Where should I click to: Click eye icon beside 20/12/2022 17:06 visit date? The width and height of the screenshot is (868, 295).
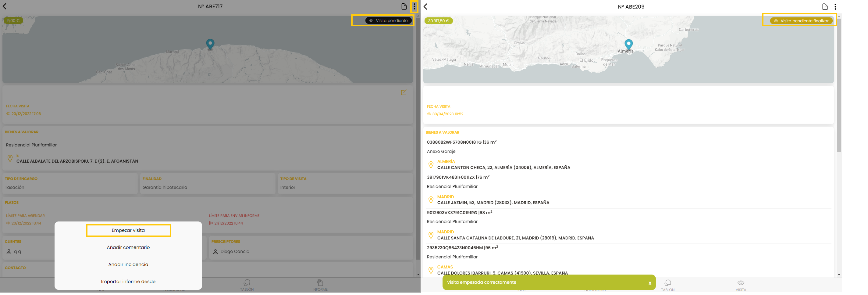point(8,114)
